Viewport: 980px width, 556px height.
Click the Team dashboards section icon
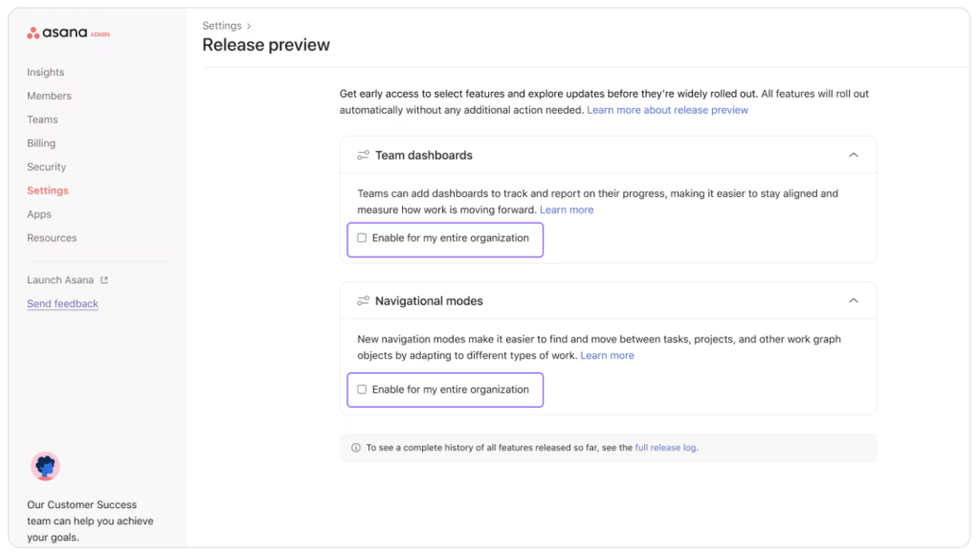363,155
